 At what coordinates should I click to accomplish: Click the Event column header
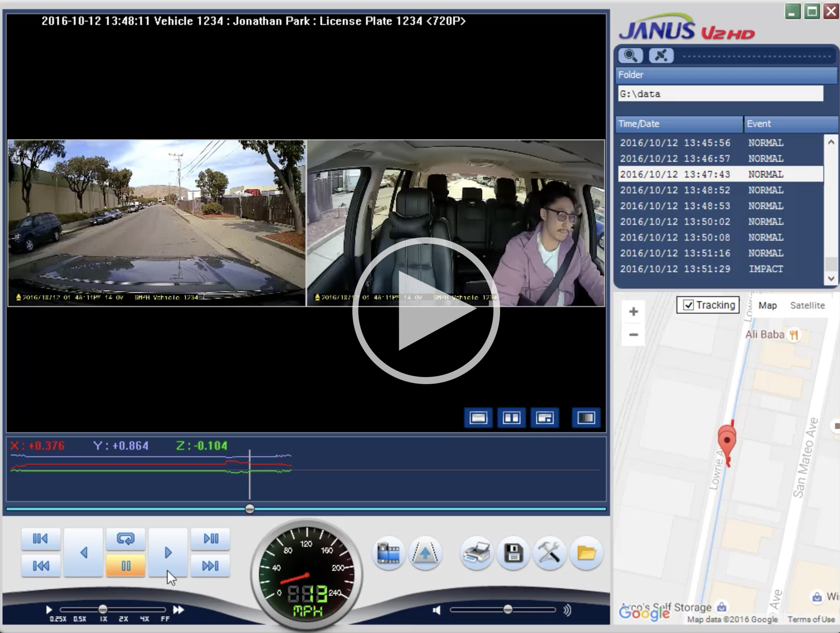791,124
